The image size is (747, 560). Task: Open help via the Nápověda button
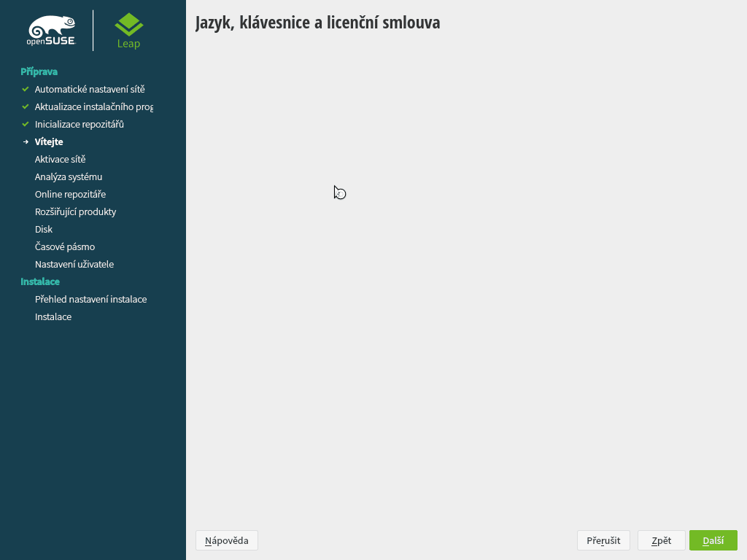coord(226,540)
